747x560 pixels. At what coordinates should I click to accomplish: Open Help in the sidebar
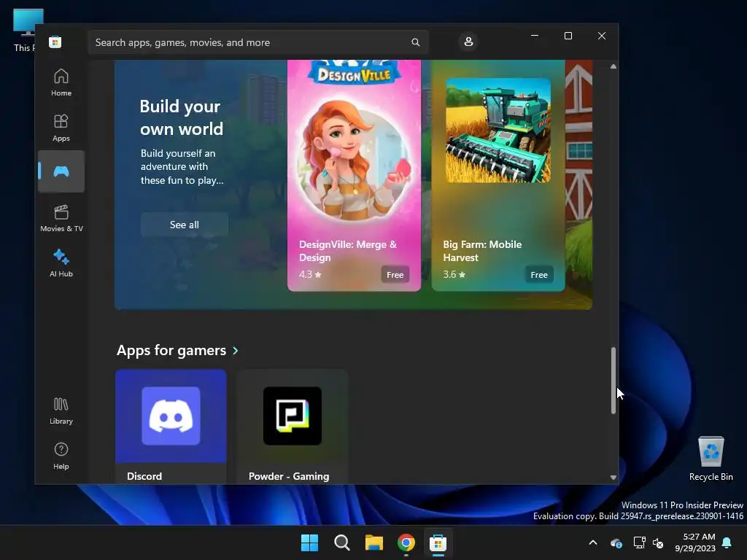61,456
